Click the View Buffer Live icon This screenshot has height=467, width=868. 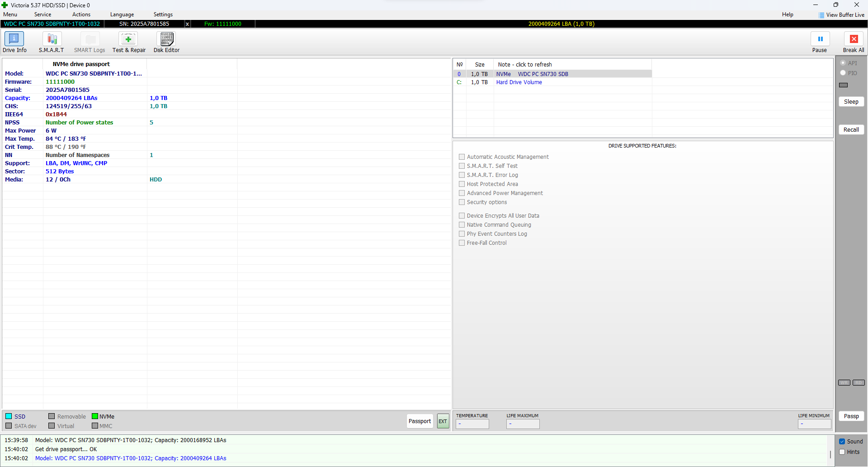click(821, 15)
